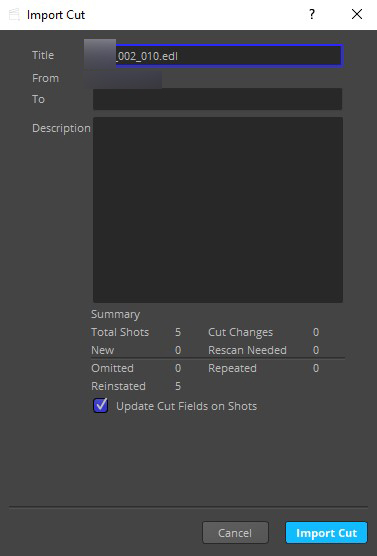Click the Description field label
Image resolution: width=377 pixels, height=556 pixels.
pos(61,128)
